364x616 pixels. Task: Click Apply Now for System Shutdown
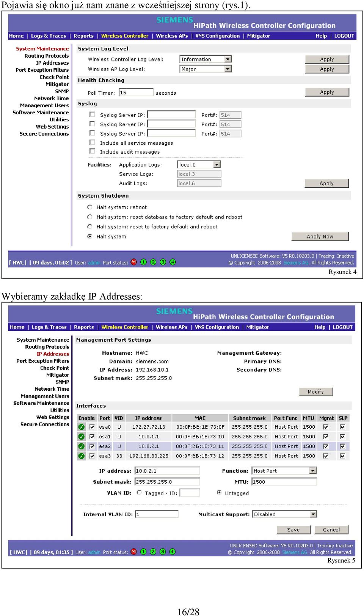tap(320, 236)
